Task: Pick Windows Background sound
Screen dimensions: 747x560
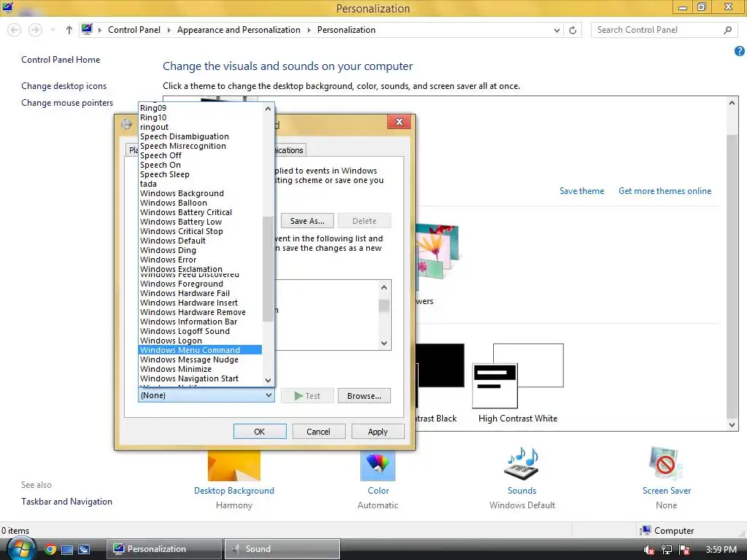Action: [x=200, y=192]
